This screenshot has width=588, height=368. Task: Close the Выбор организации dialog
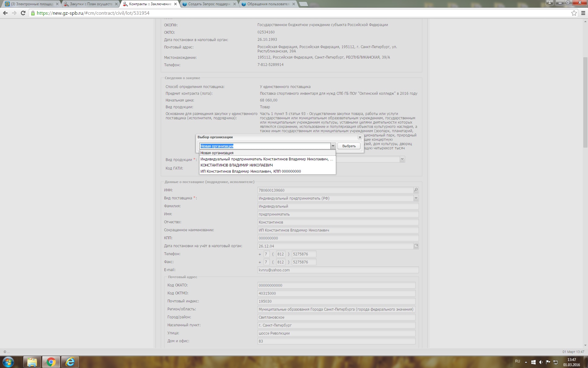[x=360, y=137]
